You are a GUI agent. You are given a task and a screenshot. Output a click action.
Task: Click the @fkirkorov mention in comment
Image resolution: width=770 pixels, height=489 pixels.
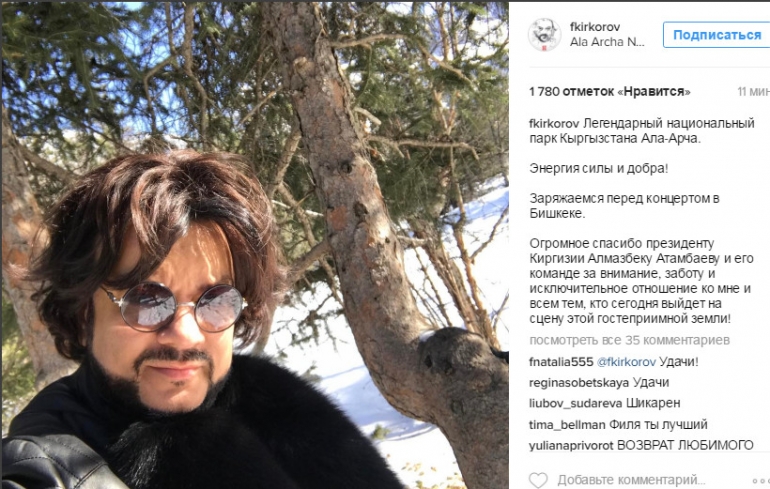coord(626,362)
